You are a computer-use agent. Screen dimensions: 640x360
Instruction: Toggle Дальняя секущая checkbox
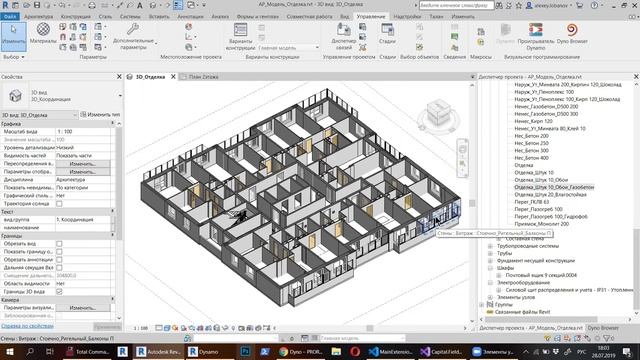pos(59,268)
